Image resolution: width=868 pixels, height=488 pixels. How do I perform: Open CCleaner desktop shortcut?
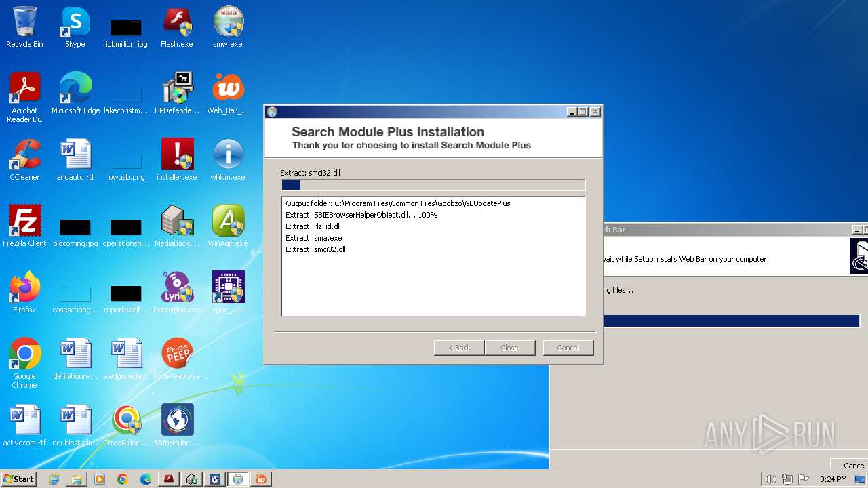(x=24, y=160)
